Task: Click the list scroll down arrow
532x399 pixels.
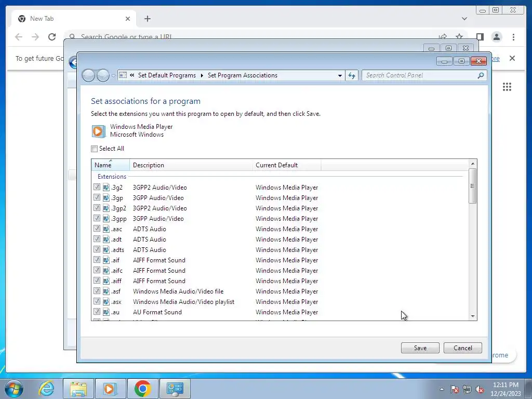Action: 473,316
